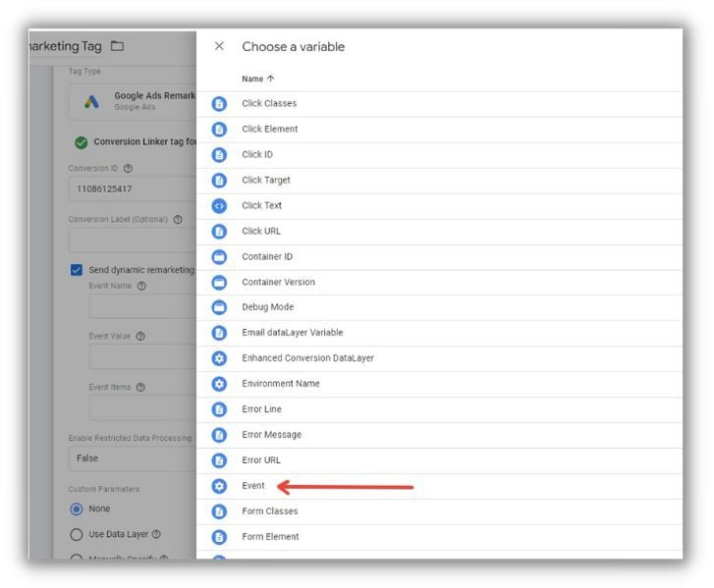Choose Email dataLayer Variable
The height and width of the screenshot is (588, 714).
click(x=439, y=333)
